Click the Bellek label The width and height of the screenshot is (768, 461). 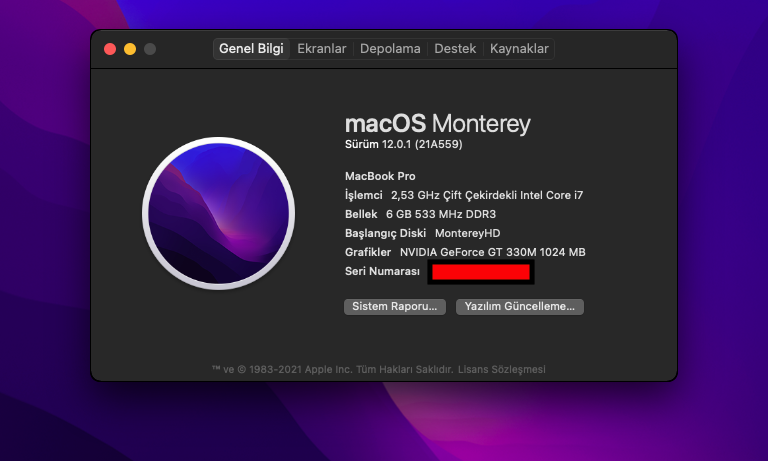pyautogui.click(x=361, y=214)
